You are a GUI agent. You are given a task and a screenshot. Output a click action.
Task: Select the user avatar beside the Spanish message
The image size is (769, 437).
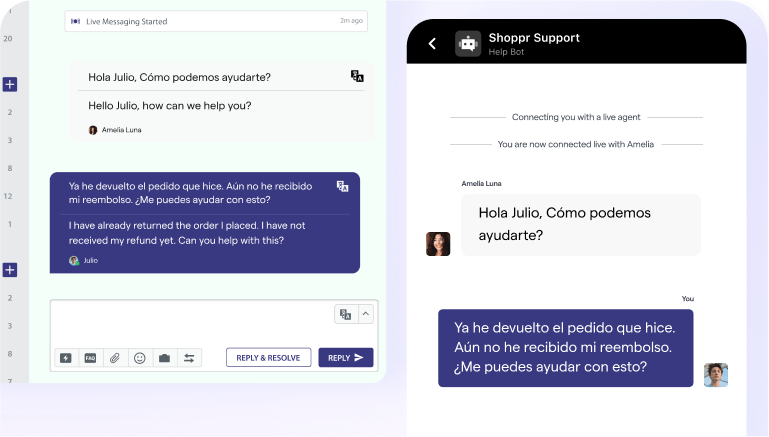pos(715,375)
